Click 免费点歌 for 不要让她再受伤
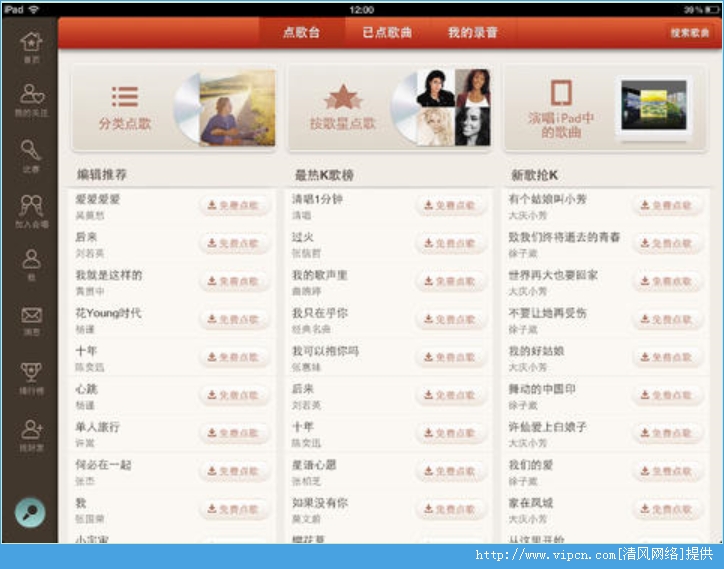Image resolution: width=724 pixels, height=569 pixels. tap(668, 319)
